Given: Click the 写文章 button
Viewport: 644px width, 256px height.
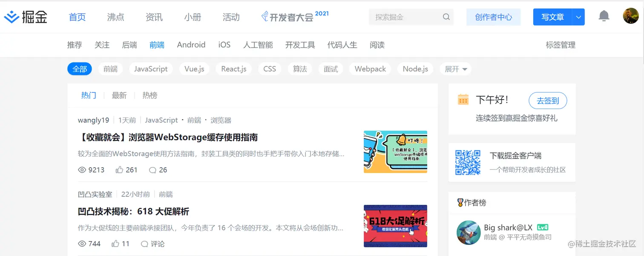Looking at the screenshot, I should pyautogui.click(x=553, y=17).
